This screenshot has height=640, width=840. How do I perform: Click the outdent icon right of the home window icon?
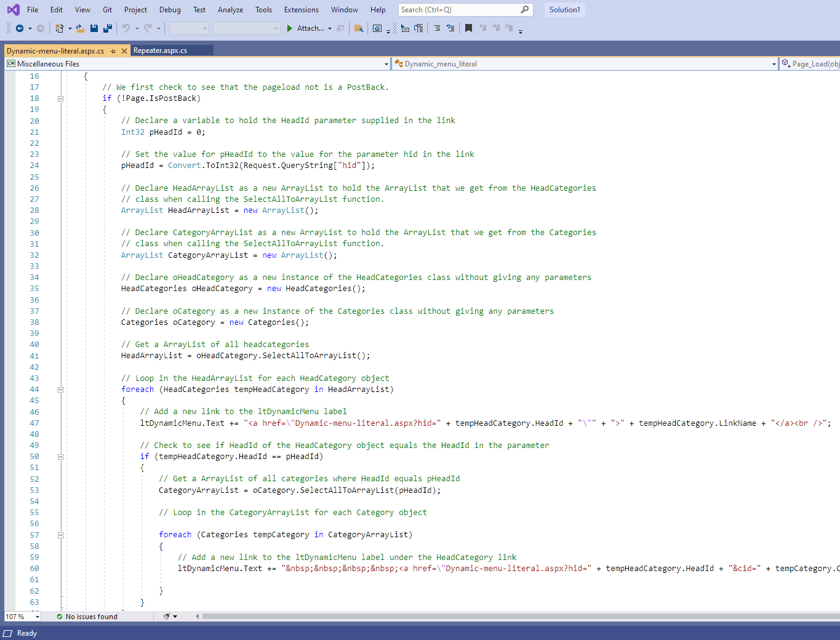(x=405, y=28)
